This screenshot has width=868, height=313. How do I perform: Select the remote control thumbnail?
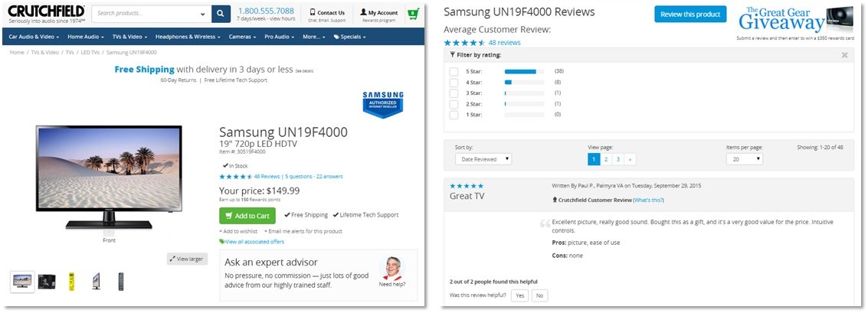click(121, 282)
